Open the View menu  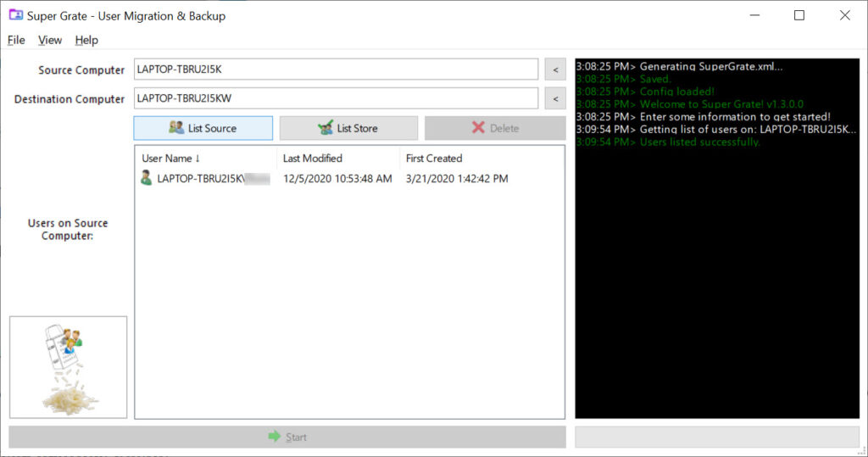(x=50, y=40)
